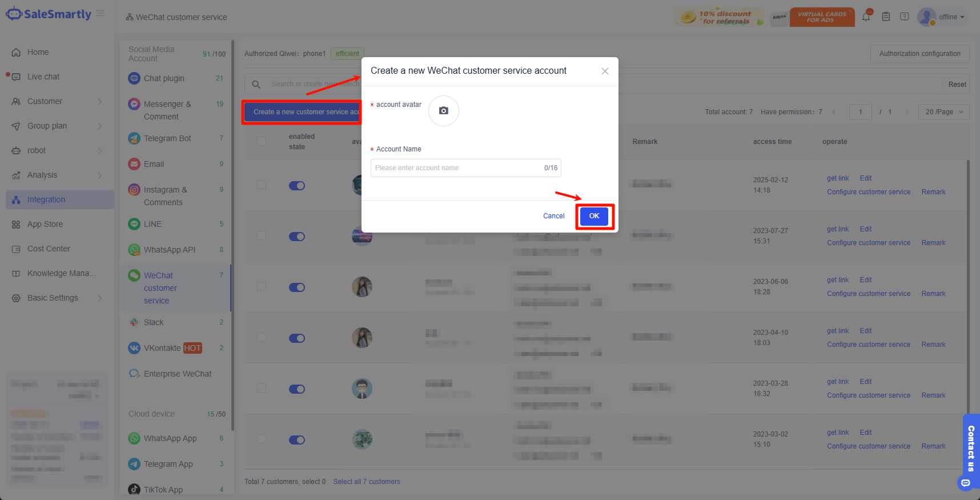Confirm with the OK button
980x500 pixels.
594,216
